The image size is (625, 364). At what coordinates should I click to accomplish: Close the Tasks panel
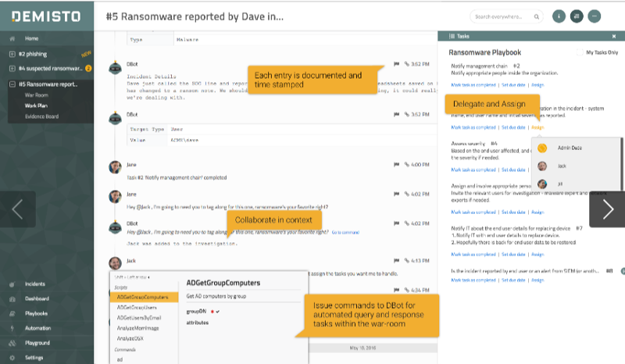[613, 36]
